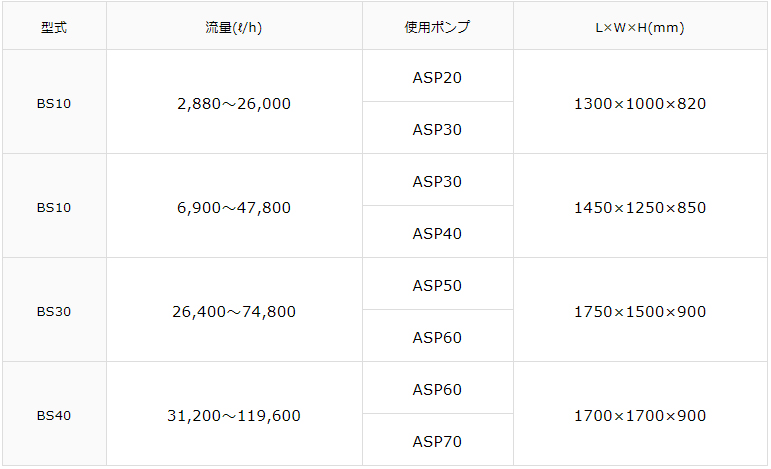This screenshot has width=771, height=469.
Task: Select the ASP50 pump cell
Action: [437, 286]
